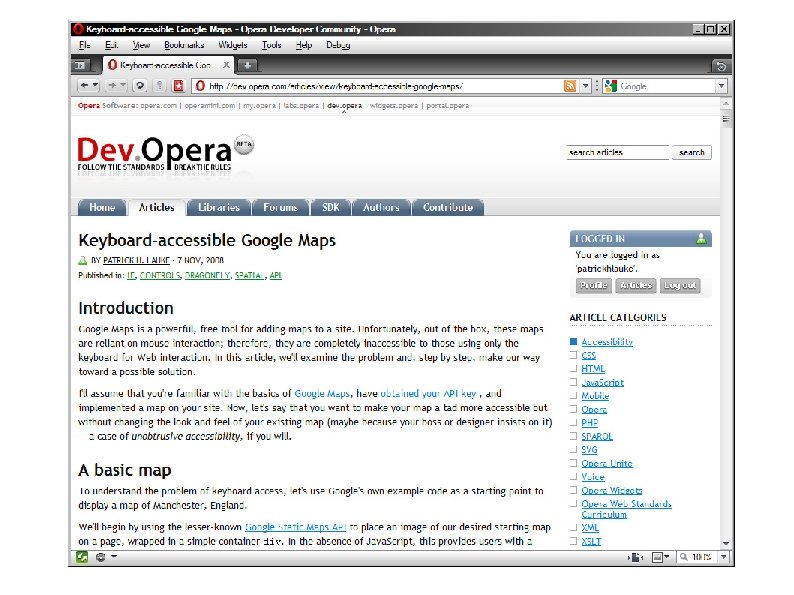Click the Log out button
The height and width of the screenshot is (595, 794).
coord(680,286)
